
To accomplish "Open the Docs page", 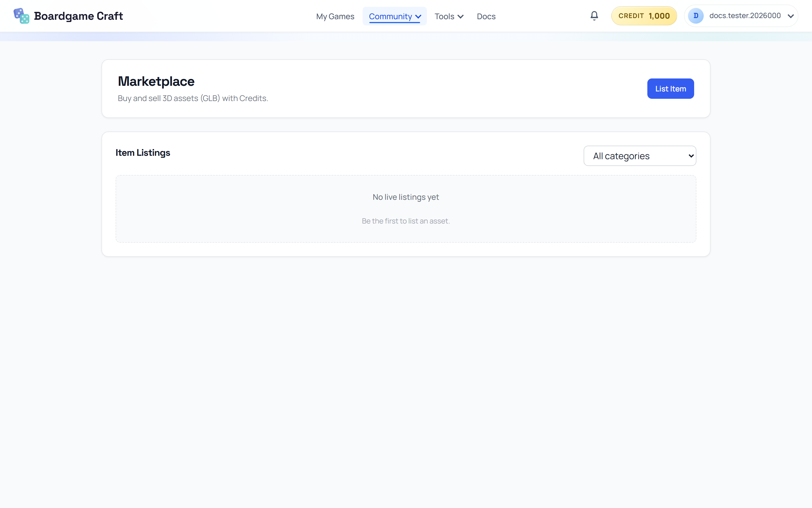I will pos(486,16).
